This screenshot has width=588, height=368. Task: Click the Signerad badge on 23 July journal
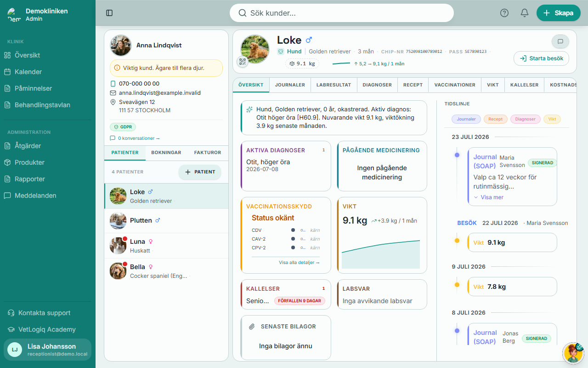542,163
